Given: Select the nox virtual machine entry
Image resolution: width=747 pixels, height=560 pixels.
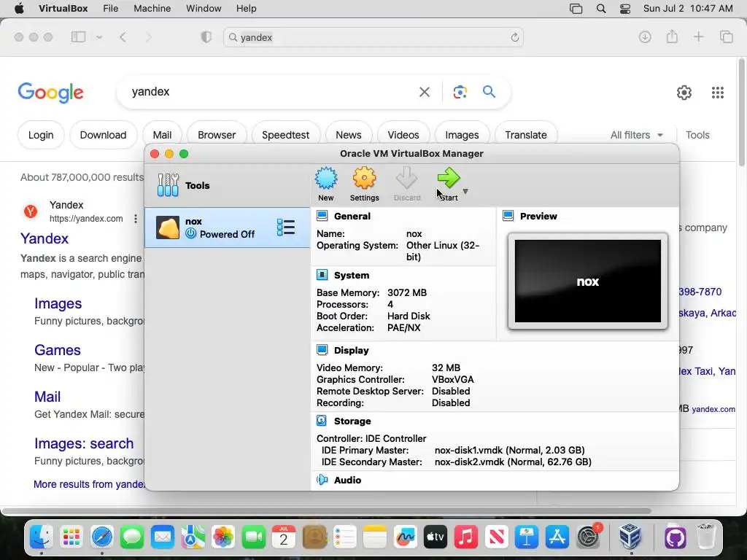Looking at the screenshot, I should 228,227.
